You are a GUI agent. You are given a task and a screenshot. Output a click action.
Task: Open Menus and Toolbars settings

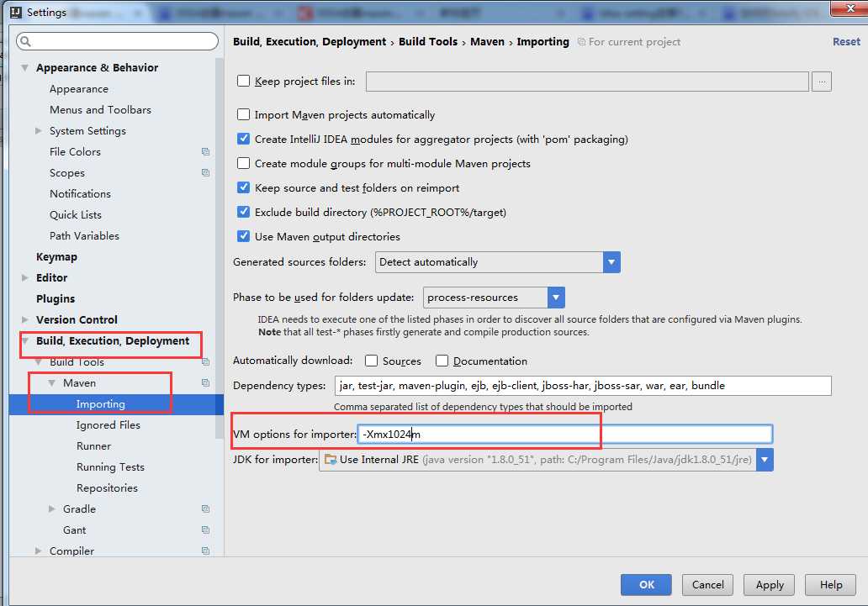pos(100,109)
